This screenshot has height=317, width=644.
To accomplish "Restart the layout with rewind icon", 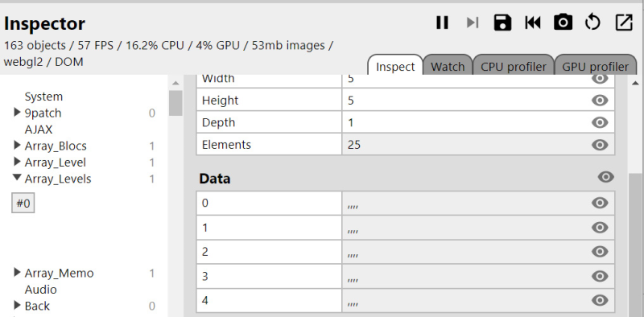I will click(x=533, y=23).
